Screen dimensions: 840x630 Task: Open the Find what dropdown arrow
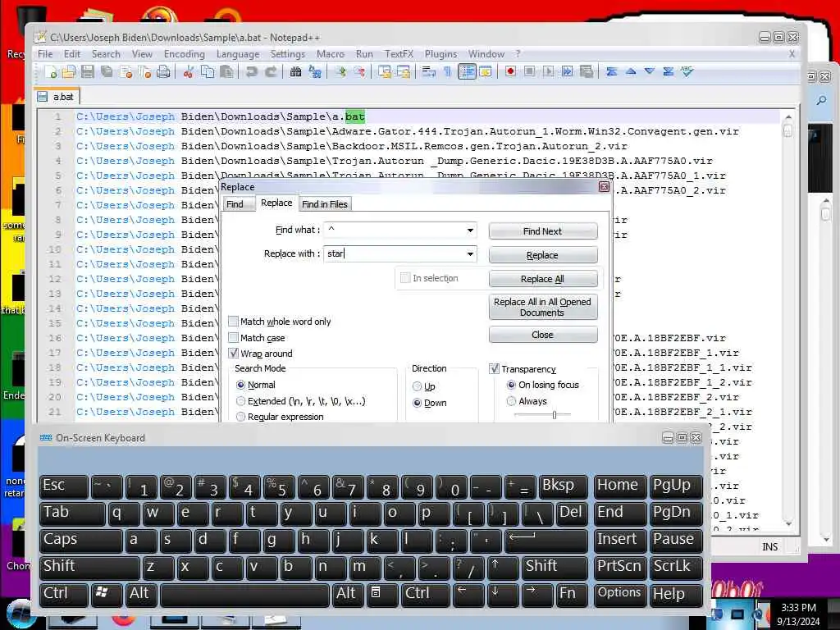470,231
